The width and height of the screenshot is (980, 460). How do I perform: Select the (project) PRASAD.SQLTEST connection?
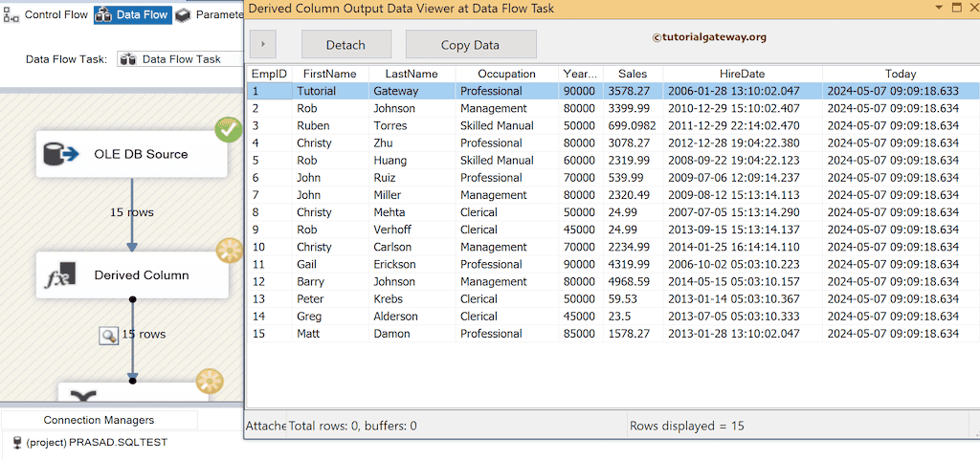pyautogui.click(x=90, y=442)
